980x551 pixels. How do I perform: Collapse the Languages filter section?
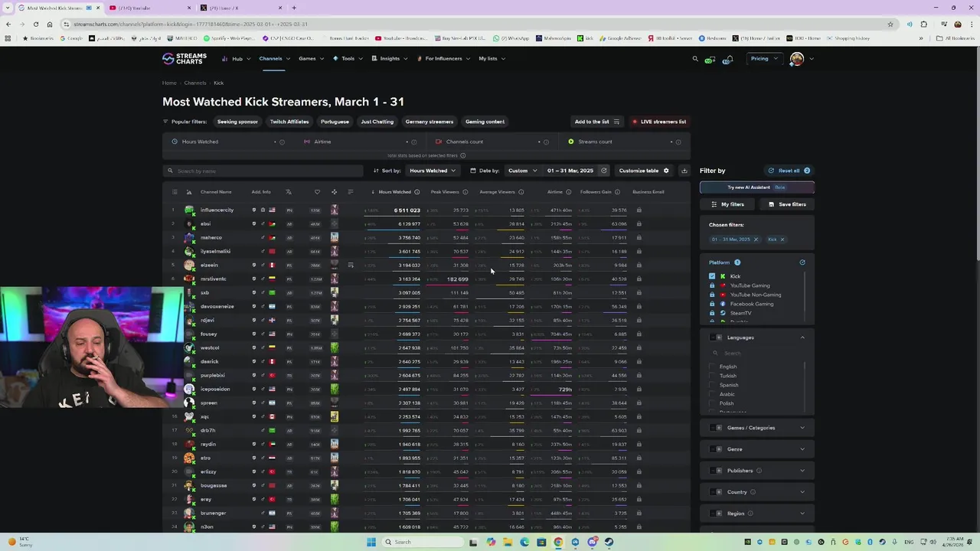coord(802,337)
